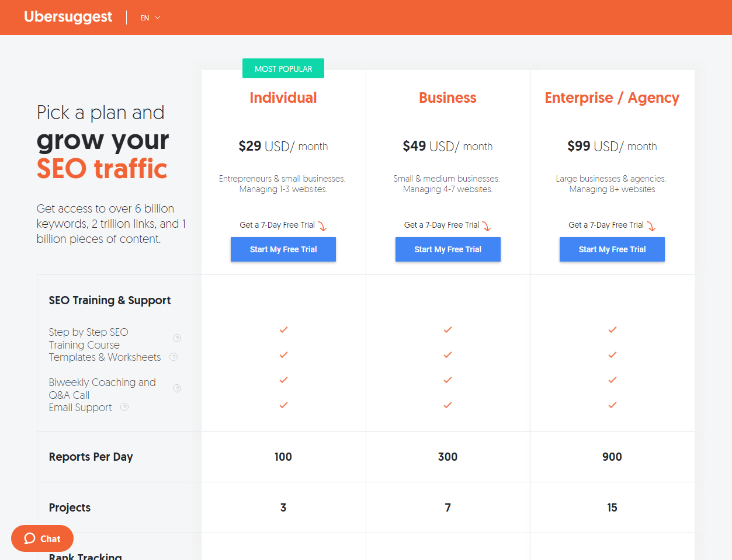Image resolution: width=732 pixels, height=560 pixels.
Task: Click the 'Managing 4-7 websites' description
Action: click(x=447, y=189)
